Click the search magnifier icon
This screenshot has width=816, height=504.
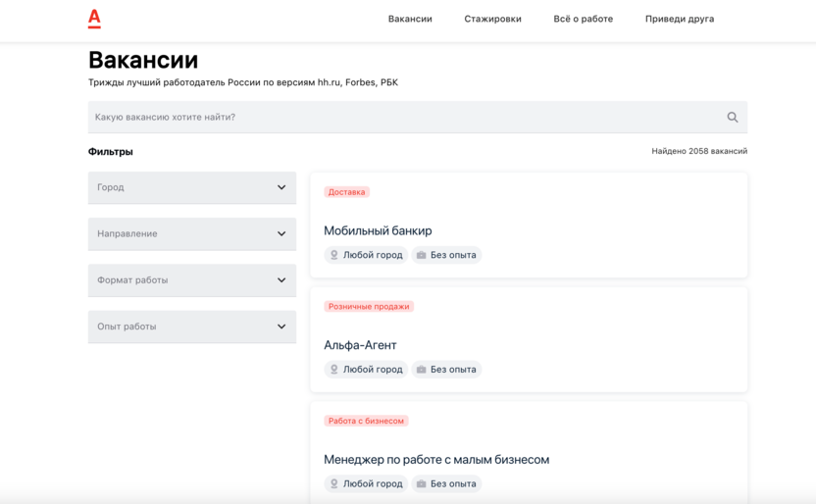pyautogui.click(x=733, y=117)
